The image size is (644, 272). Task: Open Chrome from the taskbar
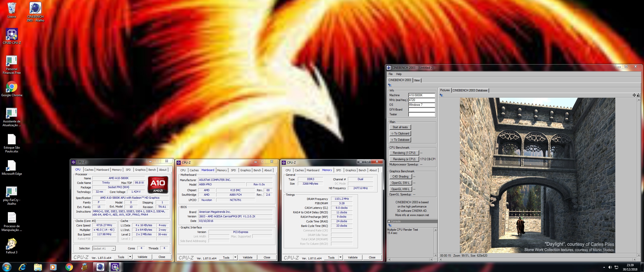click(69, 267)
